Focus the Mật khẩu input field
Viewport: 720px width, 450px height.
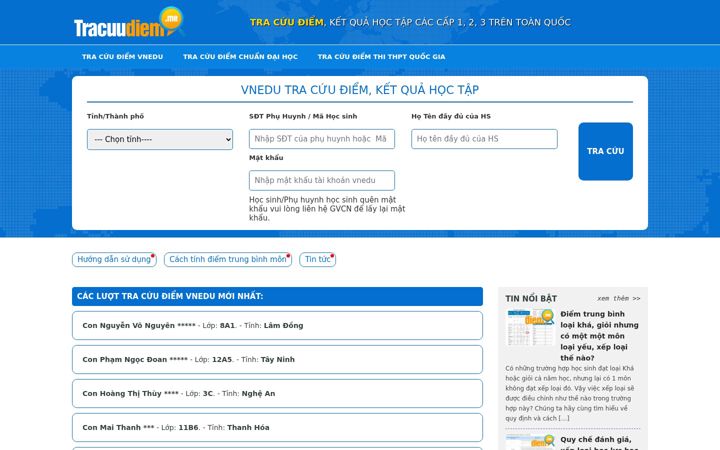pos(322,180)
